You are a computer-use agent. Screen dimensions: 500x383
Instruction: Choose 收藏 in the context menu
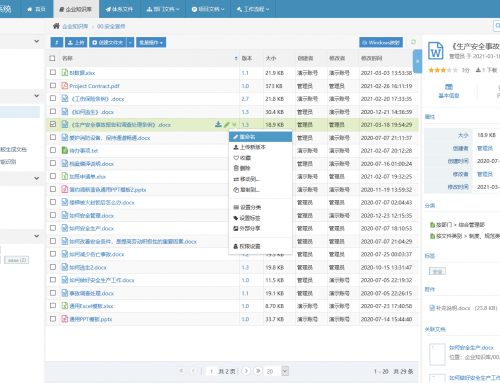(x=260, y=158)
